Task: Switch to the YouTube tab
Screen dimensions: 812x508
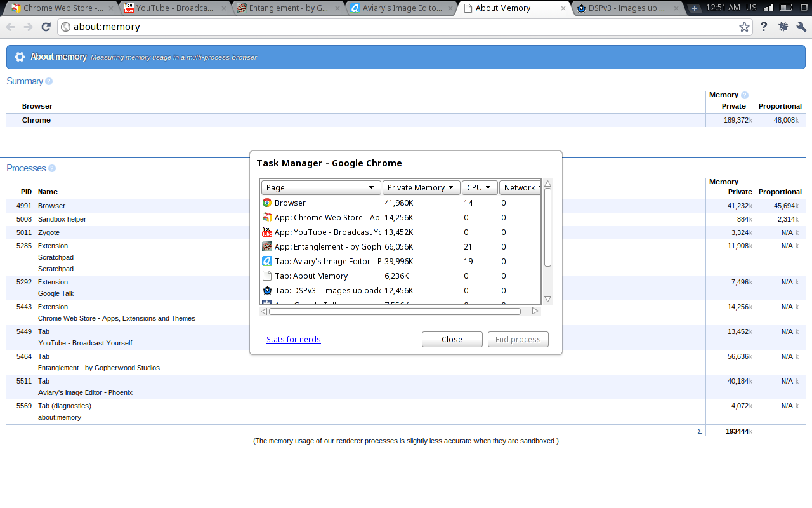Action: click(x=174, y=8)
